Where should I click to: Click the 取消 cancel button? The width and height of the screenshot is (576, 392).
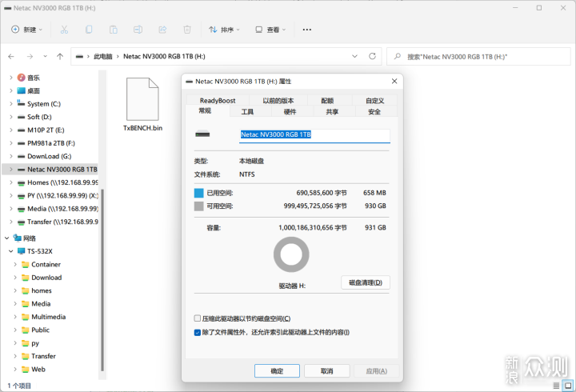pos(326,371)
